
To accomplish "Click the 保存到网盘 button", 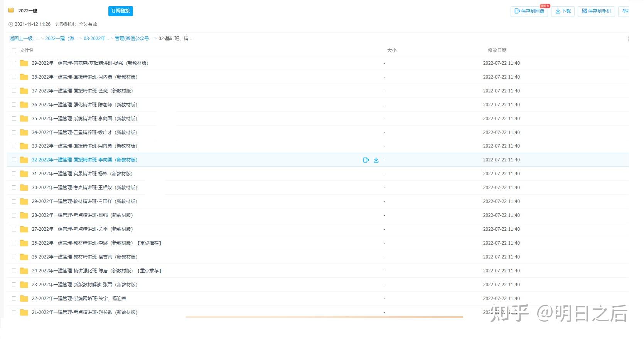I will [x=529, y=11].
